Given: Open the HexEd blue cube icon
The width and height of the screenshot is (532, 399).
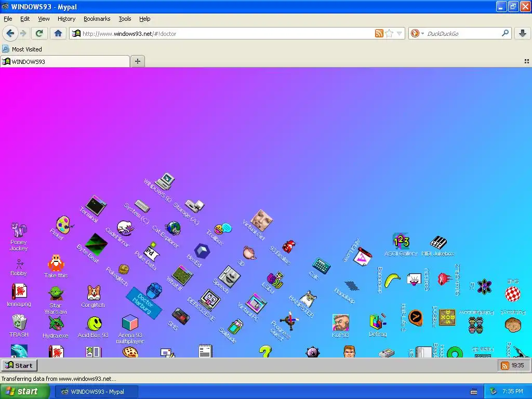Looking at the screenshot, I should click(202, 251).
